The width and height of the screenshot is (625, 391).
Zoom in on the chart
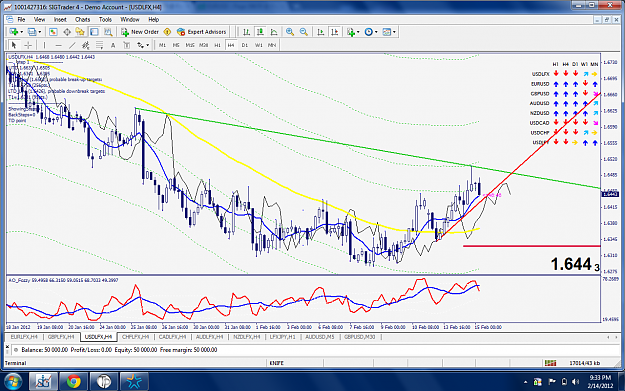(290, 32)
